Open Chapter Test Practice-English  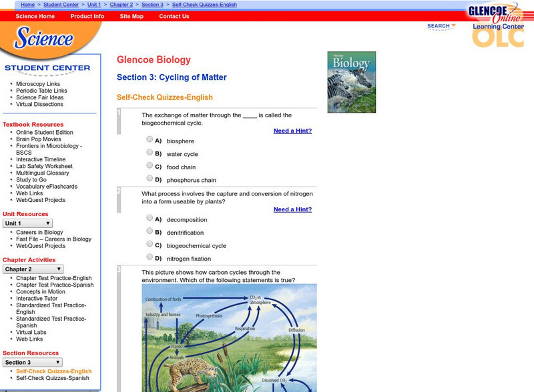click(x=54, y=278)
